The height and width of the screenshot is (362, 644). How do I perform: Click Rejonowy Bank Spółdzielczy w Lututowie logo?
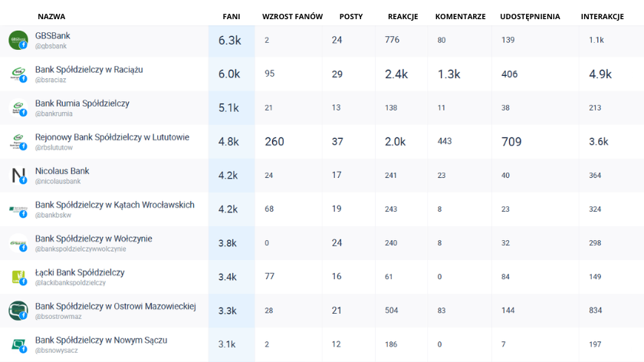pyautogui.click(x=18, y=141)
